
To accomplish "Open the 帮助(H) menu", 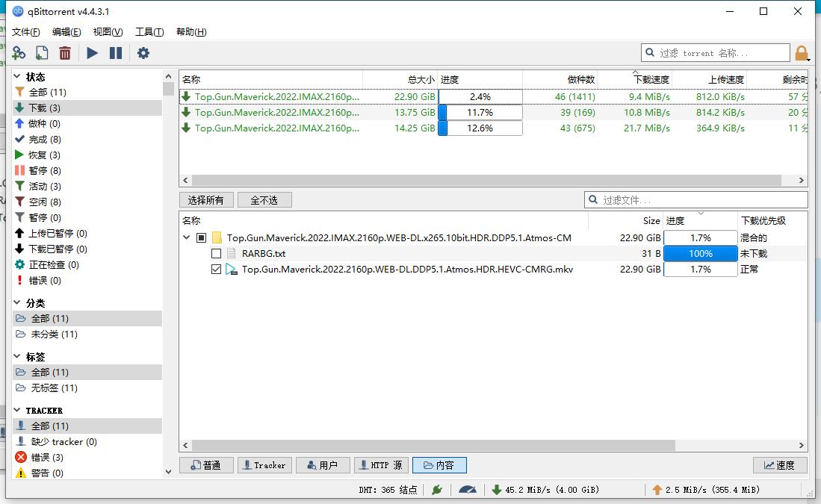I will (x=191, y=32).
